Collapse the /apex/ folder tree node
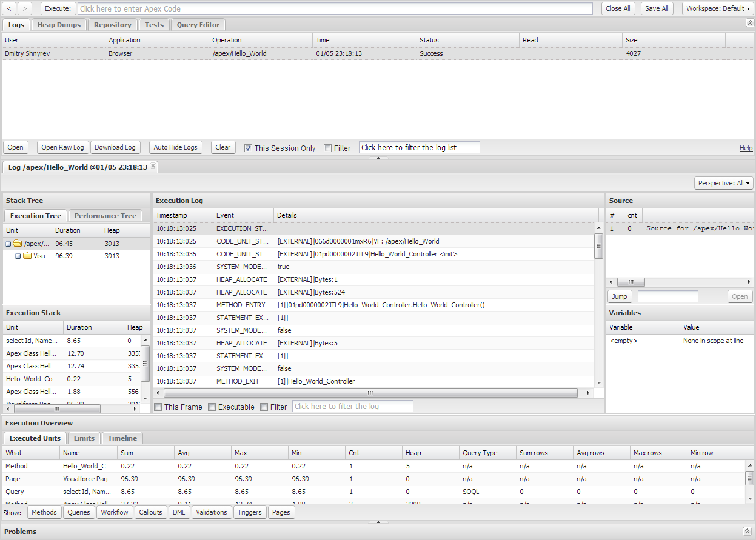 click(8, 244)
